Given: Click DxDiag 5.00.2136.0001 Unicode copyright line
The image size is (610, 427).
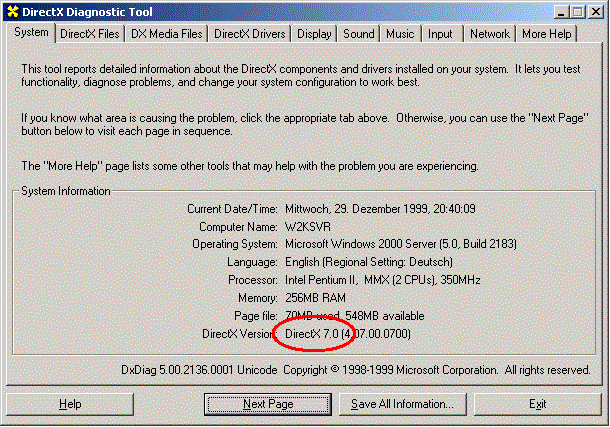Looking at the screenshot, I should pos(356,370).
